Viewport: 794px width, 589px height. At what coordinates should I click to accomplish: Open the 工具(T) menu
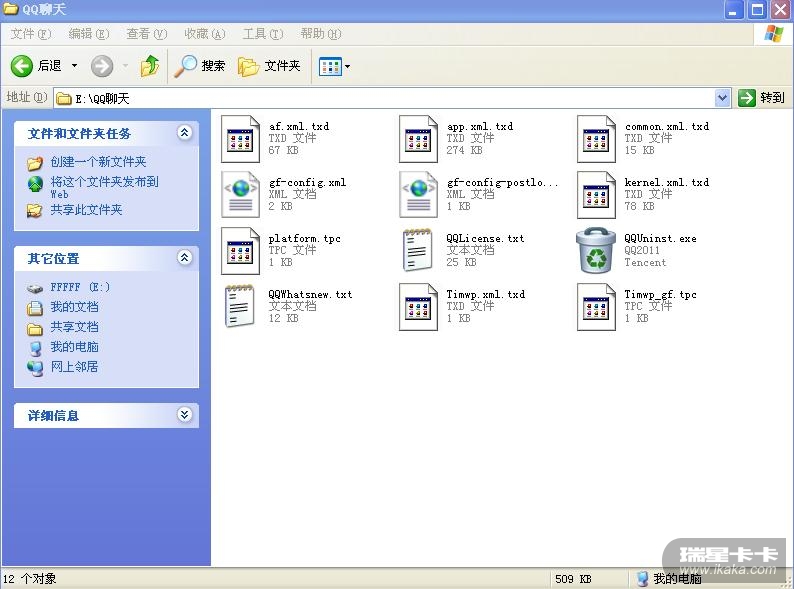[262, 34]
